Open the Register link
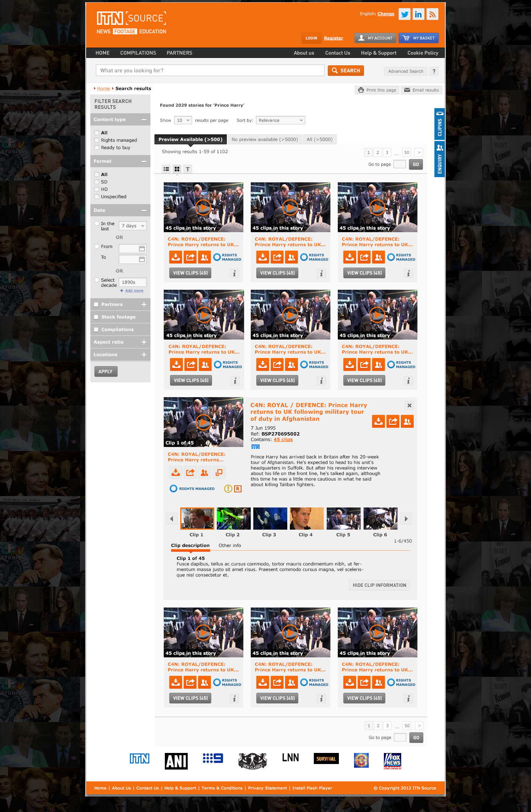Image resolution: width=531 pixels, height=812 pixels. pyautogui.click(x=333, y=38)
